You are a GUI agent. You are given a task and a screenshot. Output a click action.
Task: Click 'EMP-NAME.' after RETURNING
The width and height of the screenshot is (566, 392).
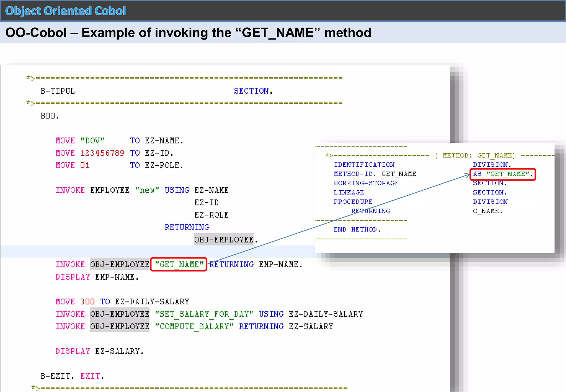[281, 265]
